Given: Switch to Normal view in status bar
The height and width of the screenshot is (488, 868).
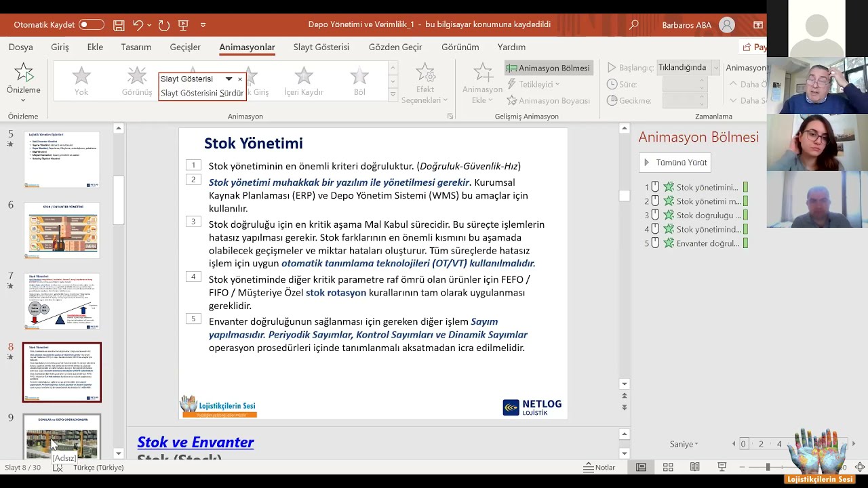Looking at the screenshot, I should [641, 468].
